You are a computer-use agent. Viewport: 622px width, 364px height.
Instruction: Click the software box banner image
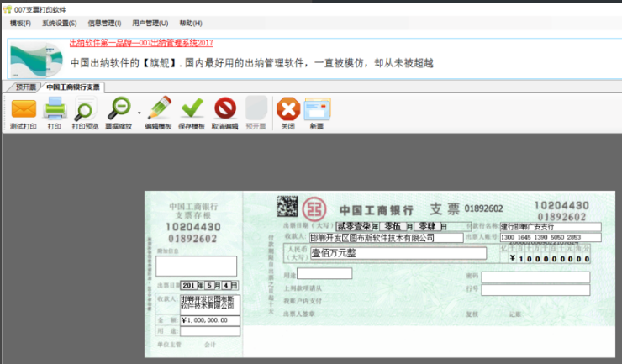click(36, 60)
